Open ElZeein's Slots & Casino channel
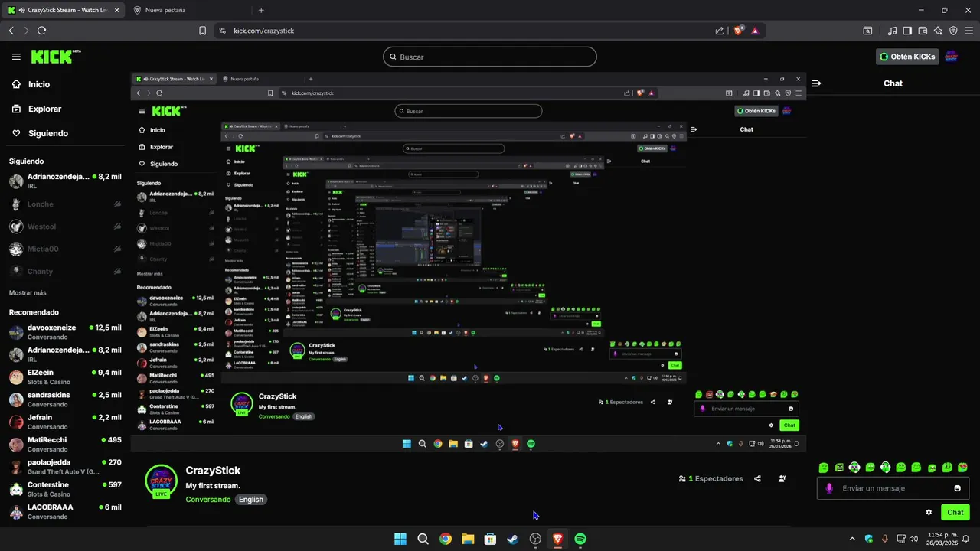The width and height of the screenshot is (980, 551). click(x=65, y=377)
